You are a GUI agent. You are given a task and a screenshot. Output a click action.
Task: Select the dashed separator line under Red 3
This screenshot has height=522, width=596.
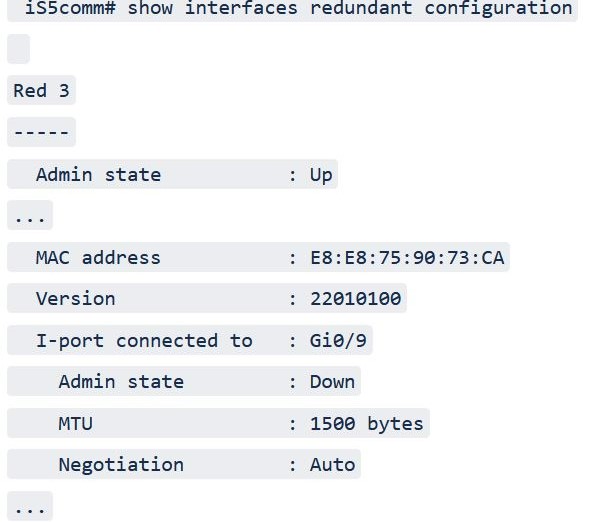[x=41, y=132]
